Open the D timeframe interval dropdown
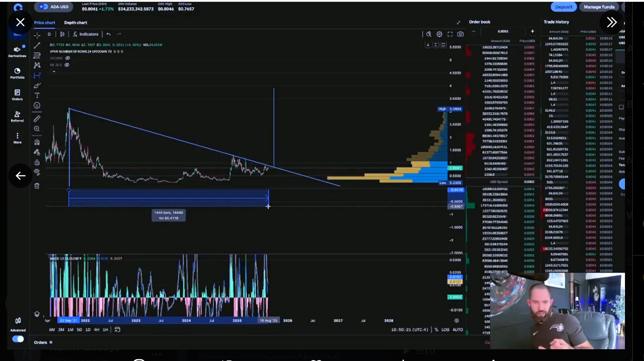 tap(49, 34)
